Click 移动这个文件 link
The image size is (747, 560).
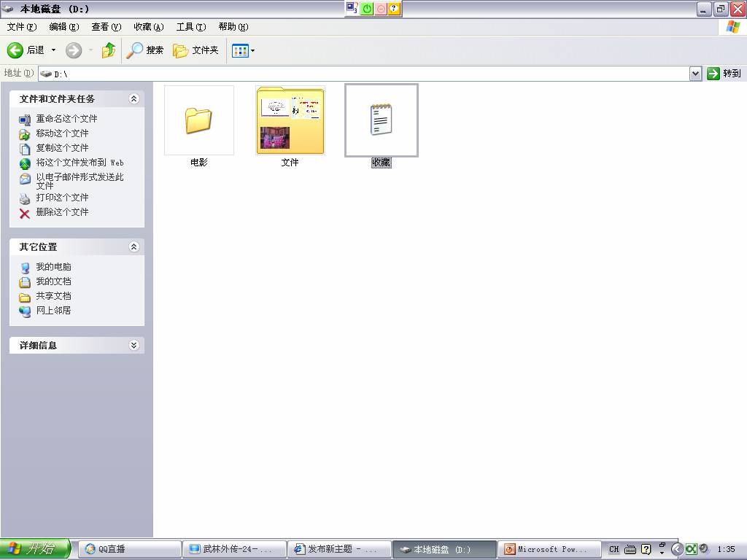coord(63,133)
